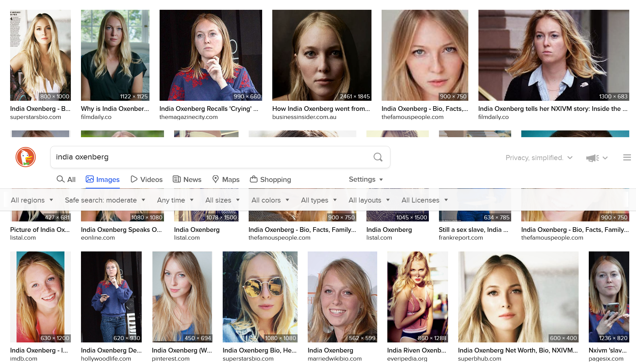This screenshot has height=364, width=636.
Task: Open the 2461 × 1845 businessinsider image
Action: pyautogui.click(x=322, y=55)
